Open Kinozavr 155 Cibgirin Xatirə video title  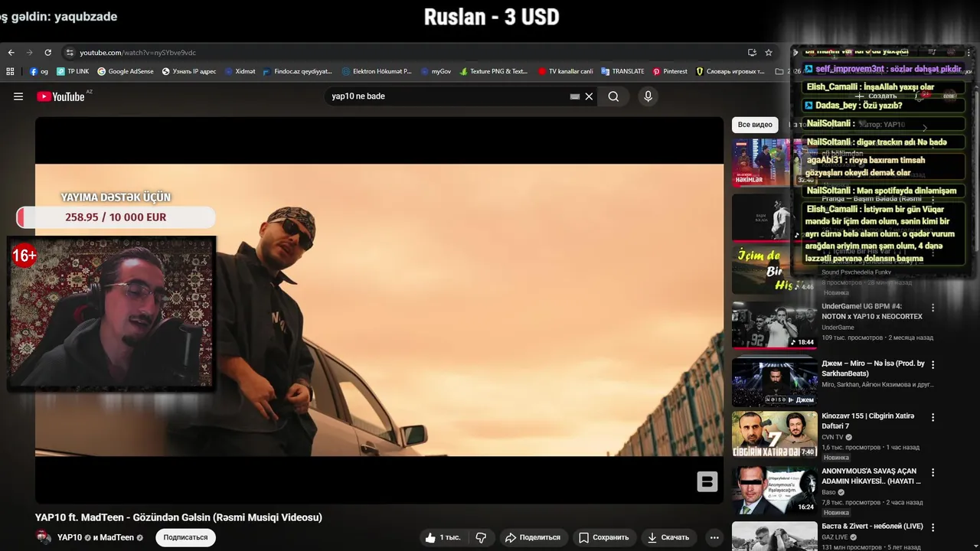[x=868, y=421]
